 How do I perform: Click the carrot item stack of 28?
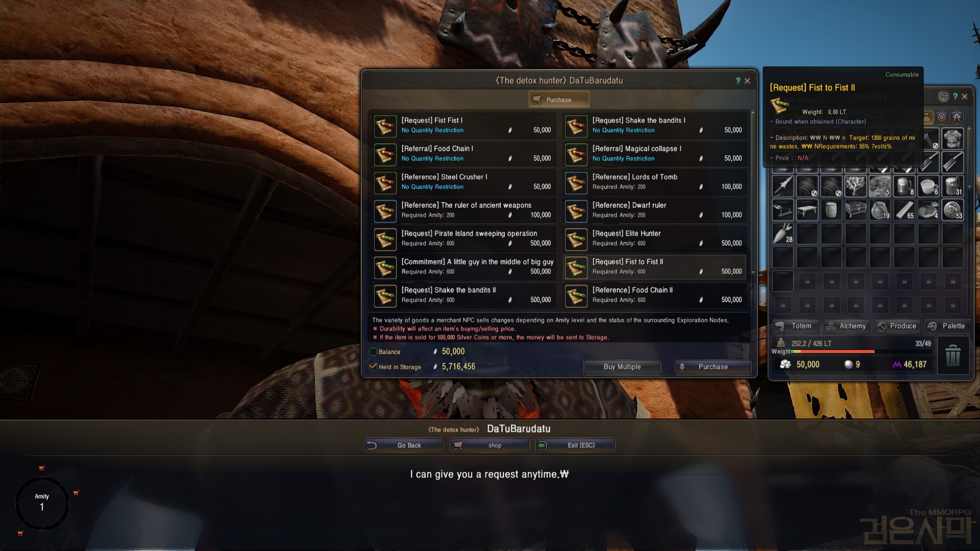782,234
